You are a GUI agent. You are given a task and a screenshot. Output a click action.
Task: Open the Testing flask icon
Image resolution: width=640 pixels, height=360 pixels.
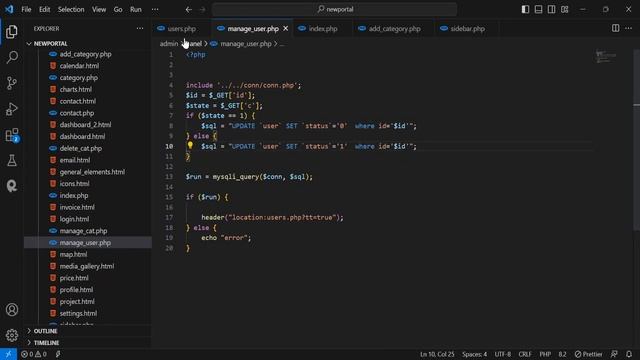click(x=12, y=160)
